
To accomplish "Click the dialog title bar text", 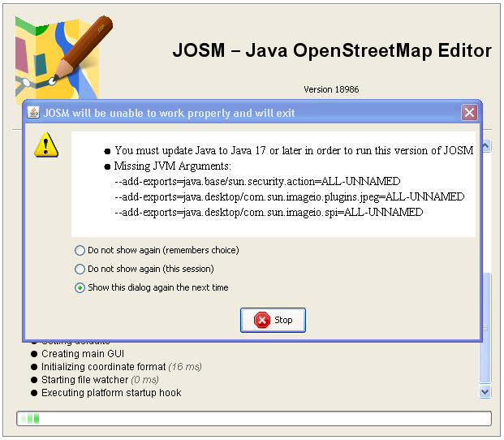I will pyautogui.click(x=169, y=113).
